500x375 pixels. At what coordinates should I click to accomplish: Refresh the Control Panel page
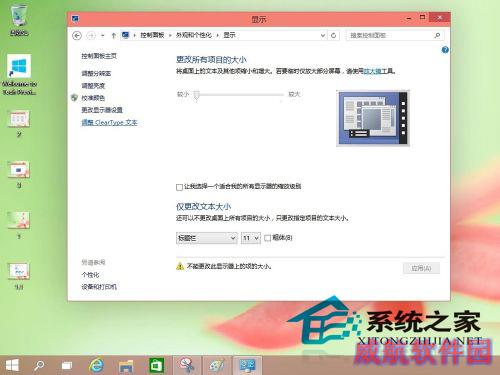pyautogui.click(x=334, y=35)
